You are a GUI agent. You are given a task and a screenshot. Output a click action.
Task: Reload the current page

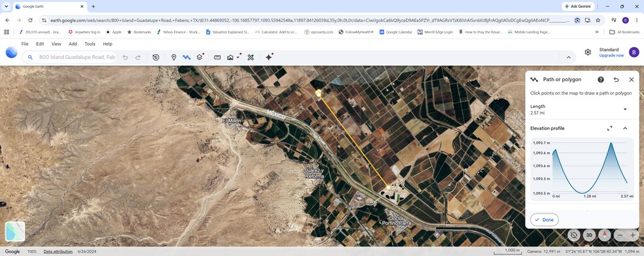click(x=30, y=20)
